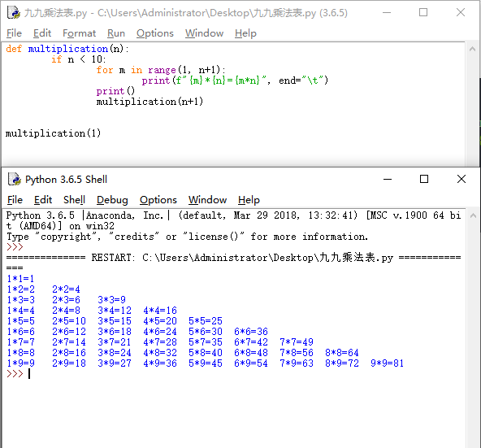Open the Help menu in the Python Shell
Viewport: 481px width, 448px height.
[x=249, y=200]
